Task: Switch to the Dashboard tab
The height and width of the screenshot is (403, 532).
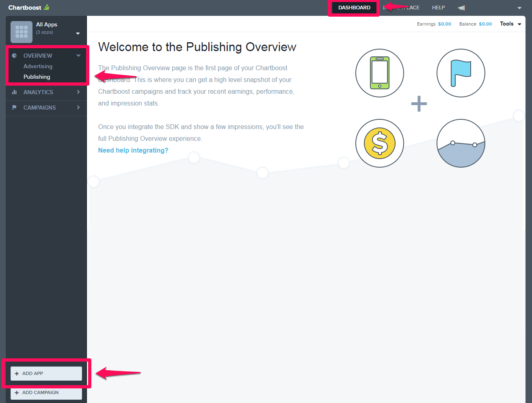Action: click(354, 8)
